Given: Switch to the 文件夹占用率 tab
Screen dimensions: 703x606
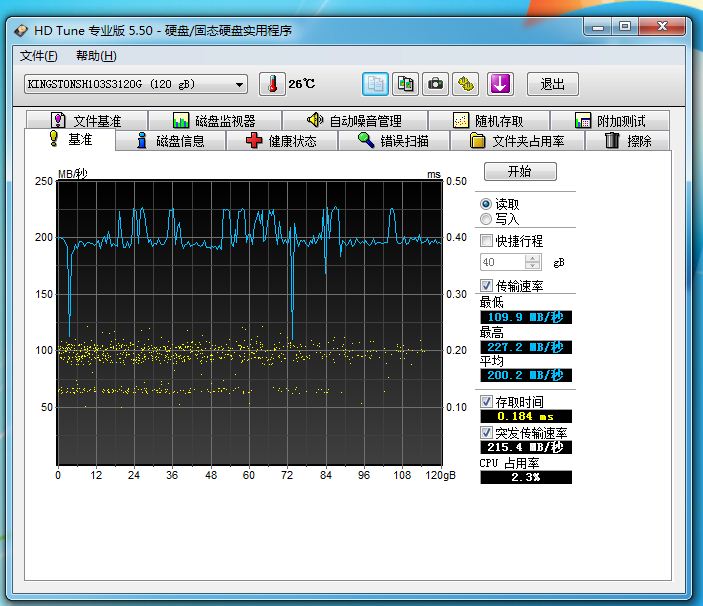Looking at the screenshot, I should (x=517, y=141).
